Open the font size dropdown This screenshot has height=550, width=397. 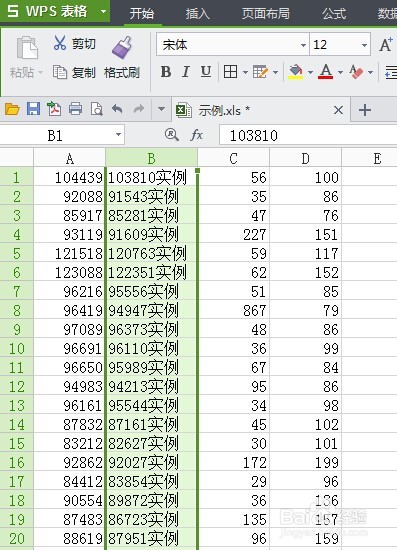[x=364, y=45]
